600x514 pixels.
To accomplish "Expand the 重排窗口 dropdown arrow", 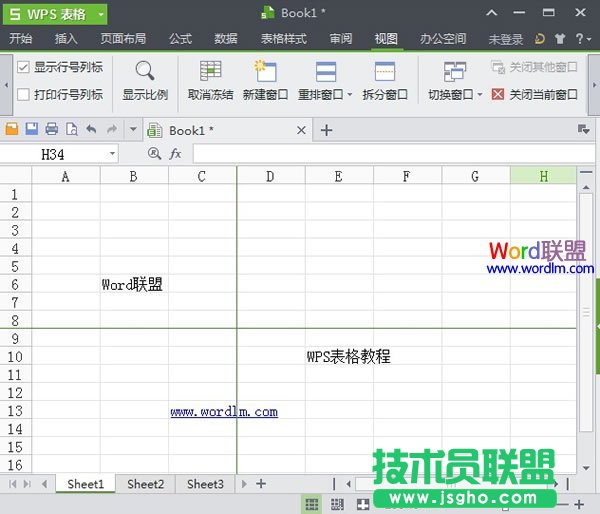I will coord(350,95).
